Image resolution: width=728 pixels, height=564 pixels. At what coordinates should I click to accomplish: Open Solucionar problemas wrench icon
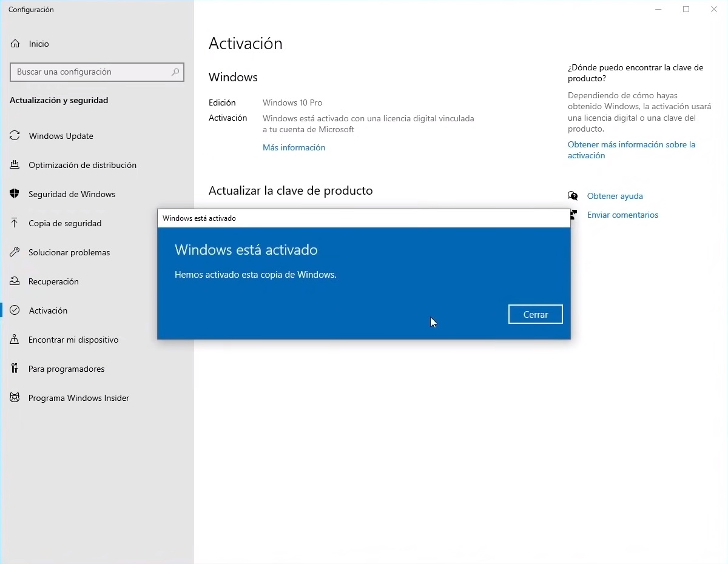pos(15,252)
